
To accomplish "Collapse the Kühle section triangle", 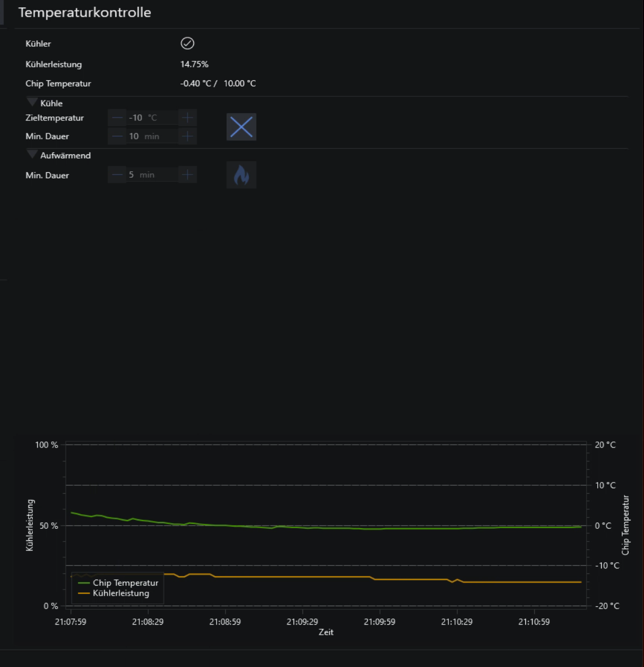I will click(x=32, y=102).
